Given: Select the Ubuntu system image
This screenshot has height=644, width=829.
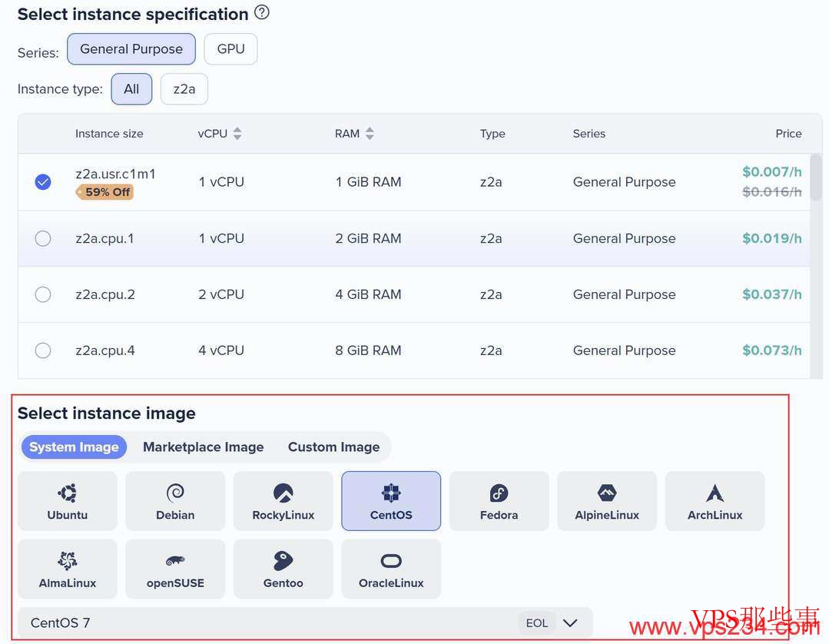Looking at the screenshot, I should pos(68,500).
